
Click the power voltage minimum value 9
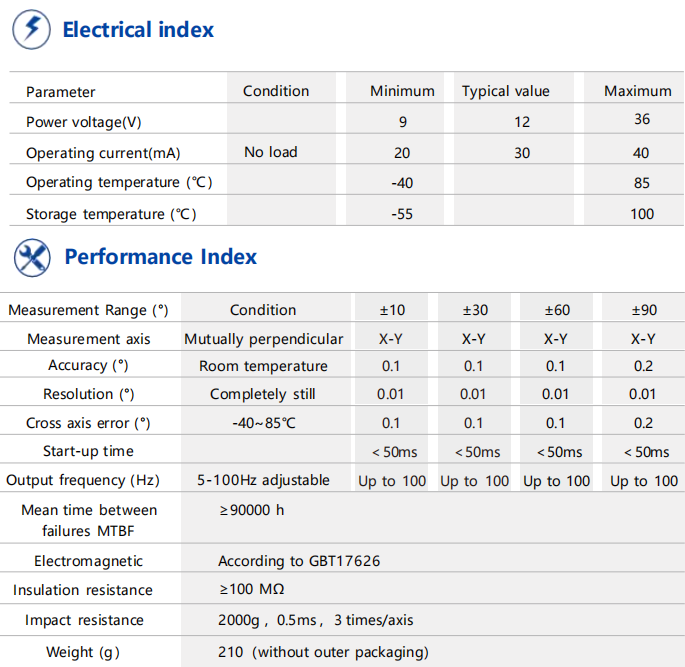(403, 122)
